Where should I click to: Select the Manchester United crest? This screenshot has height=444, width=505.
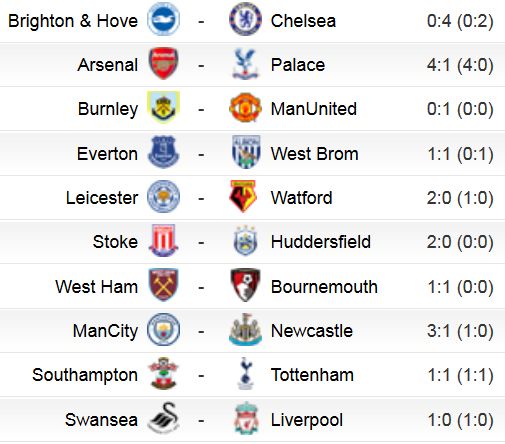(x=245, y=108)
